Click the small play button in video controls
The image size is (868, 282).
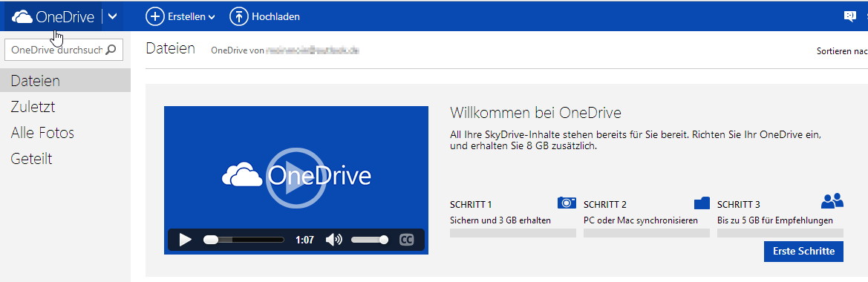pos(186,240)
